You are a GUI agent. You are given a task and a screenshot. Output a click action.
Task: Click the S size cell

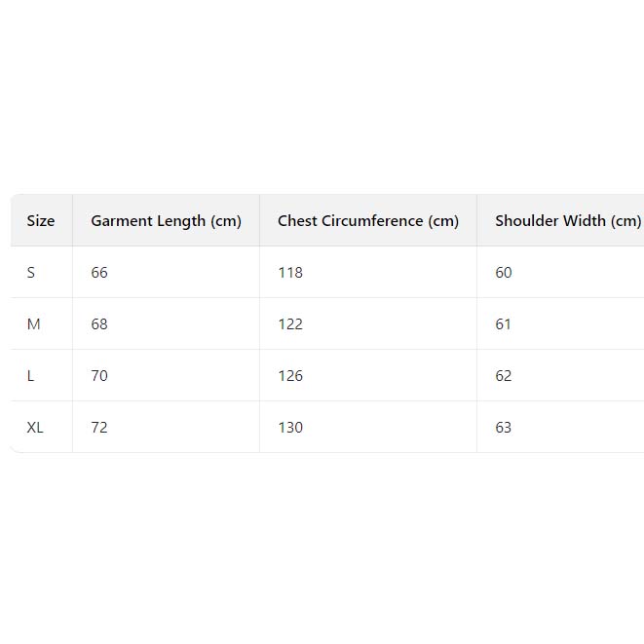click(31, 273)
